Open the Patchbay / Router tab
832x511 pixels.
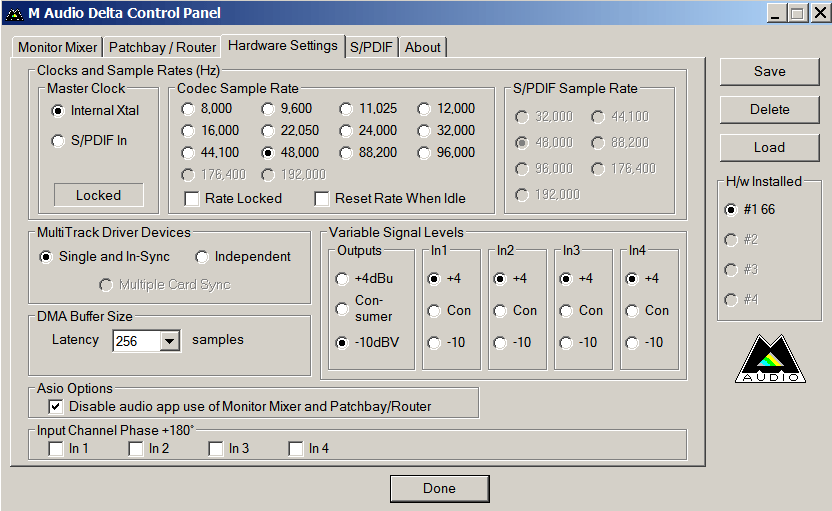pyautogui.click(x=162, y=47)
